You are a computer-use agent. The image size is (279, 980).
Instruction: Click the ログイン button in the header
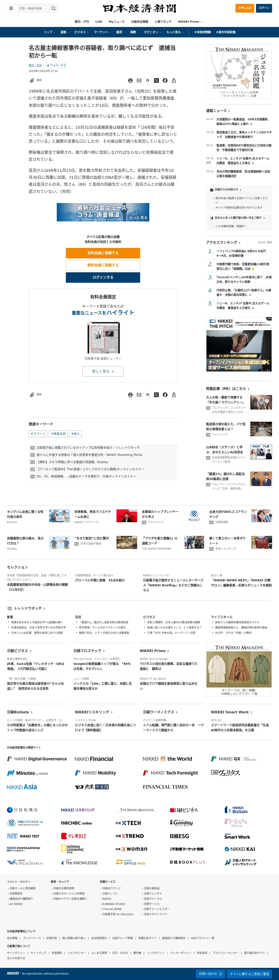tap(264, 8)
